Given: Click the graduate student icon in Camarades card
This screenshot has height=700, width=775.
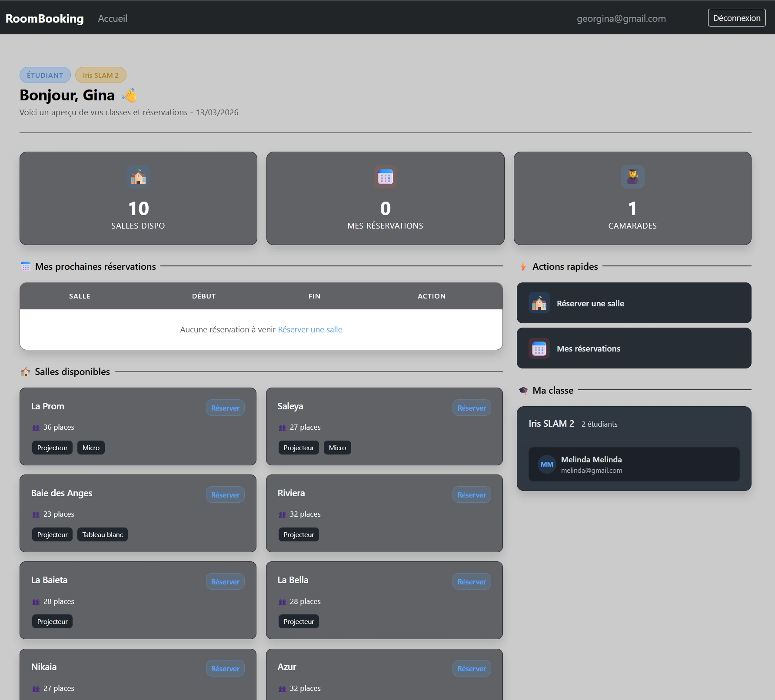Looking at the screenshot, I should click(x=632, y=177).
